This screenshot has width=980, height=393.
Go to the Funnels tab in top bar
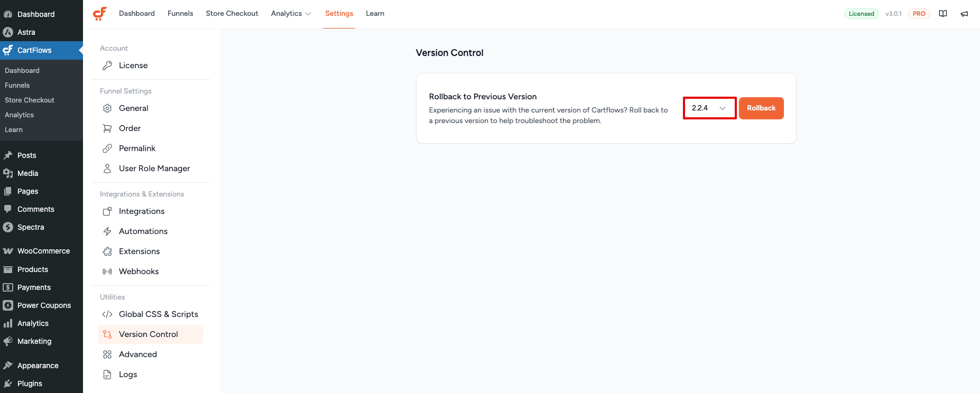coord(180,14)
